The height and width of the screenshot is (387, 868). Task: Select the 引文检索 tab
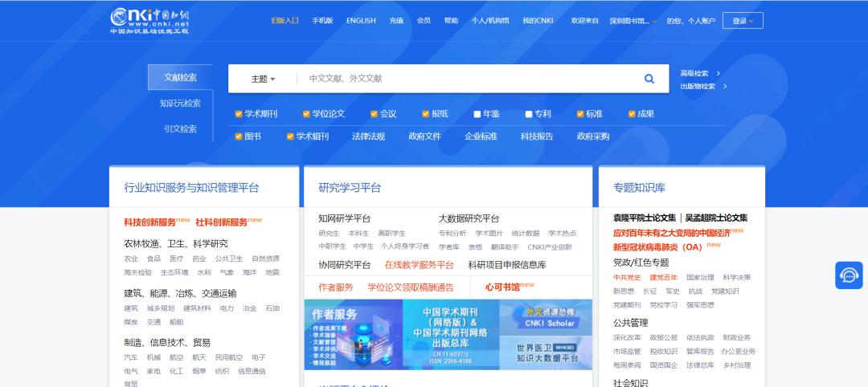click(180, 129)
